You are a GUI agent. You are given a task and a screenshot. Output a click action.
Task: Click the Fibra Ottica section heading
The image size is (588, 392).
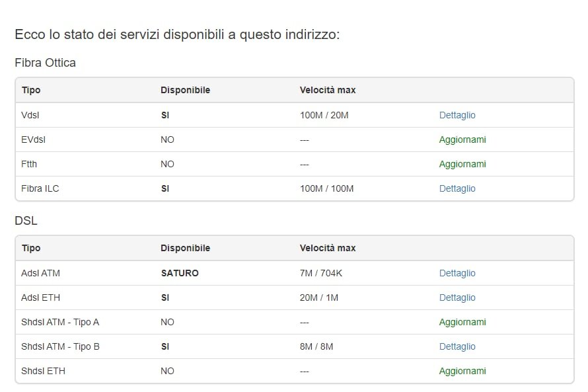pyautogui.click(x=45, y=62)
